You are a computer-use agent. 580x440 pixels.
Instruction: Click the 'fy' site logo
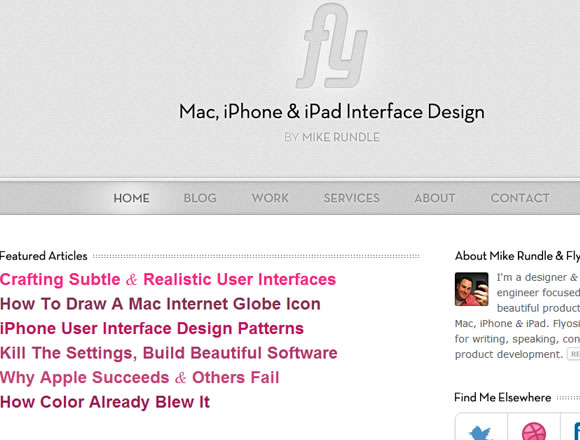pyautogui.click(x=332, y=46)
